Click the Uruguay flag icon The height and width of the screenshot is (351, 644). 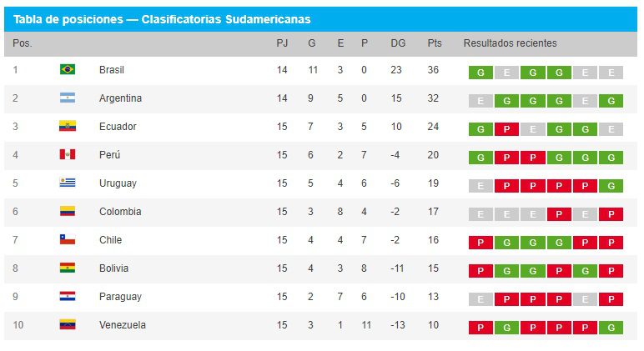(68, 183)
